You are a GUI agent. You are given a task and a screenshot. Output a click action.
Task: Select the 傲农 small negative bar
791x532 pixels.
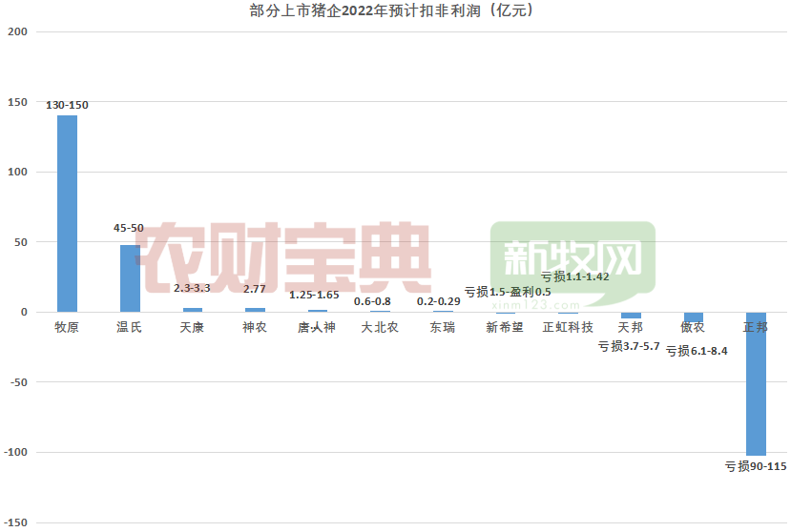pyautogui.click(x=693, y=317)
